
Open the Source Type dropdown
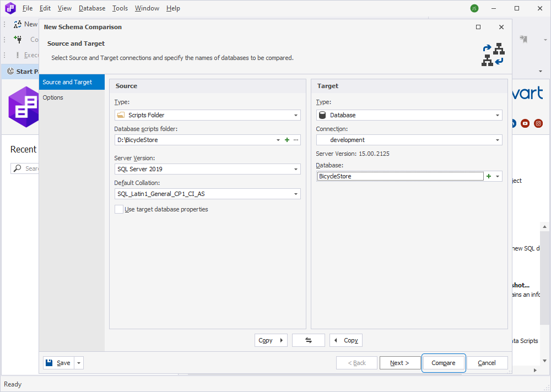coord(295,115)
